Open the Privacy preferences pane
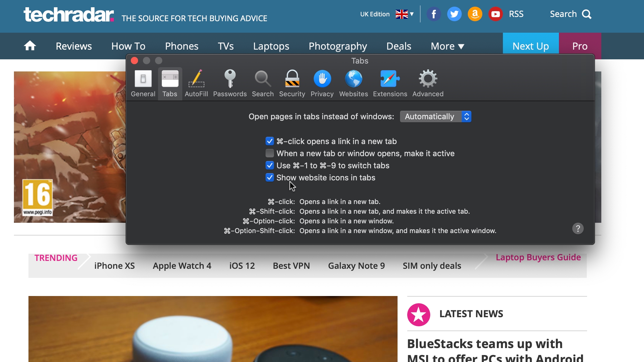The width and height of the screenshot is (644, 362). coord(322,84)
